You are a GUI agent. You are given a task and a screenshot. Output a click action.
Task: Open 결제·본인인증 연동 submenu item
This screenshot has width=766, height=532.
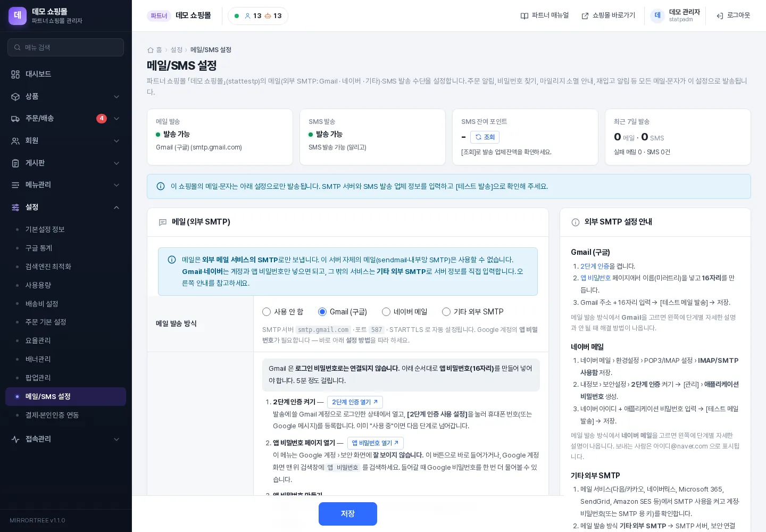pyautogui.click(x=65, y=415)
